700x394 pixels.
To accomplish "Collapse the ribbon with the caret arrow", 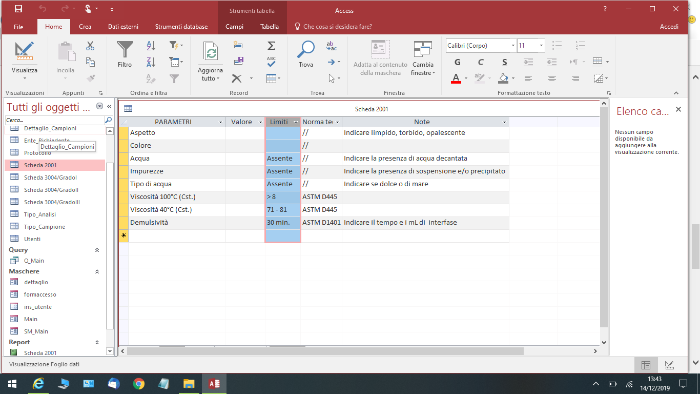I will pos(676,93).
